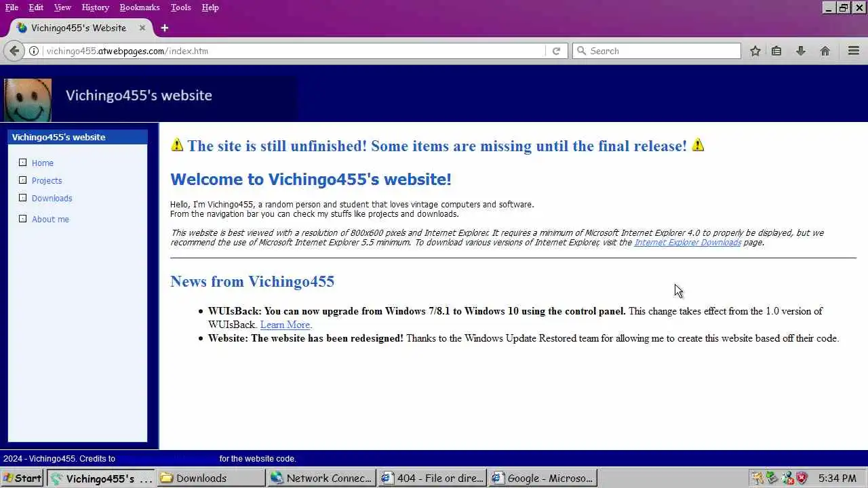Open the About me link
Screen dimensions: 868x488
pyautogui.click(x=50, y=220)
